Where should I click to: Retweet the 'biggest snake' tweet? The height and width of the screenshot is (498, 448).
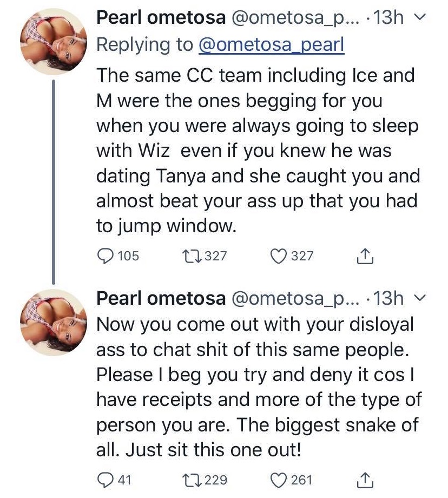tap(193, 480)
